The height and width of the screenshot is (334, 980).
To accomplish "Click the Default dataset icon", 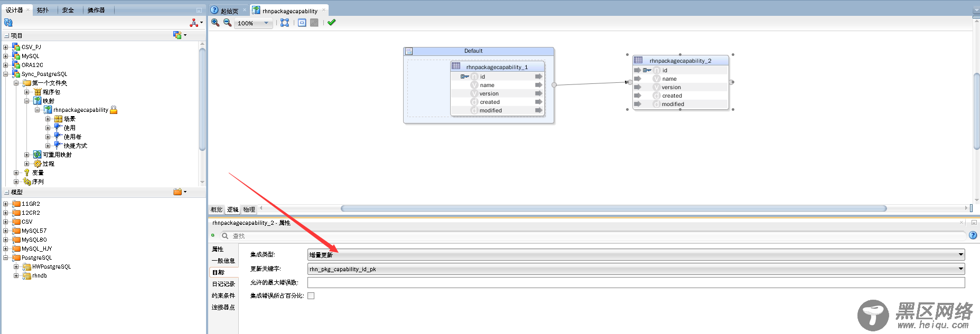I will coord(409,51).
